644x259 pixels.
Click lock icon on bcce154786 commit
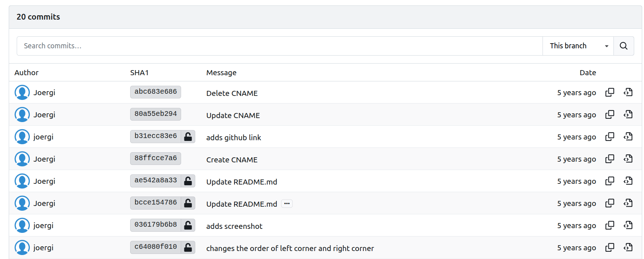pos(188,203)
